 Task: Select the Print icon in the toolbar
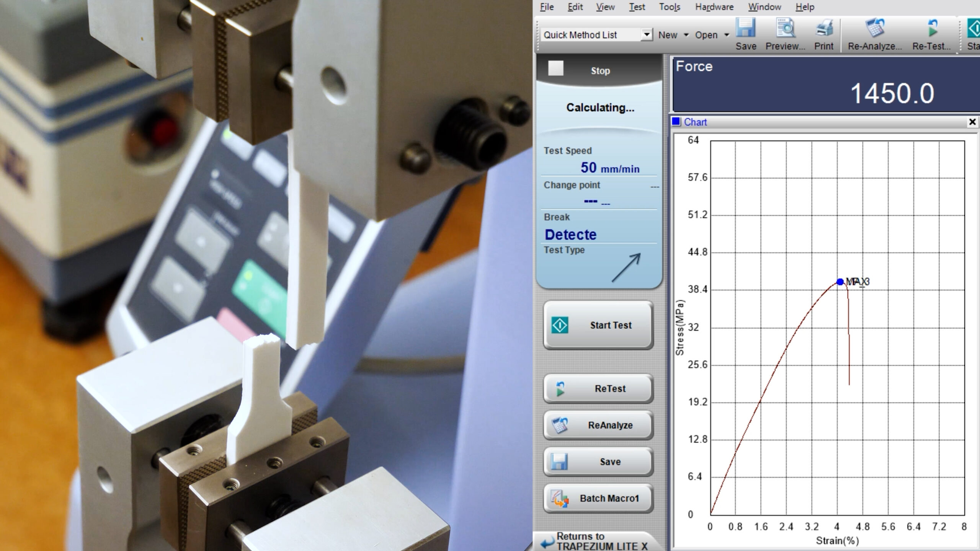coord(824,29)
